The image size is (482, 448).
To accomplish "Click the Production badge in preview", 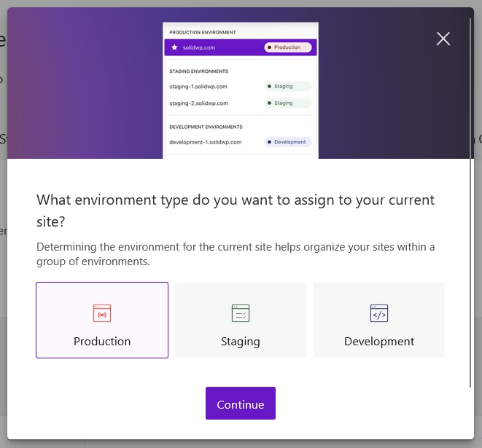I will [x=288, y=47].
